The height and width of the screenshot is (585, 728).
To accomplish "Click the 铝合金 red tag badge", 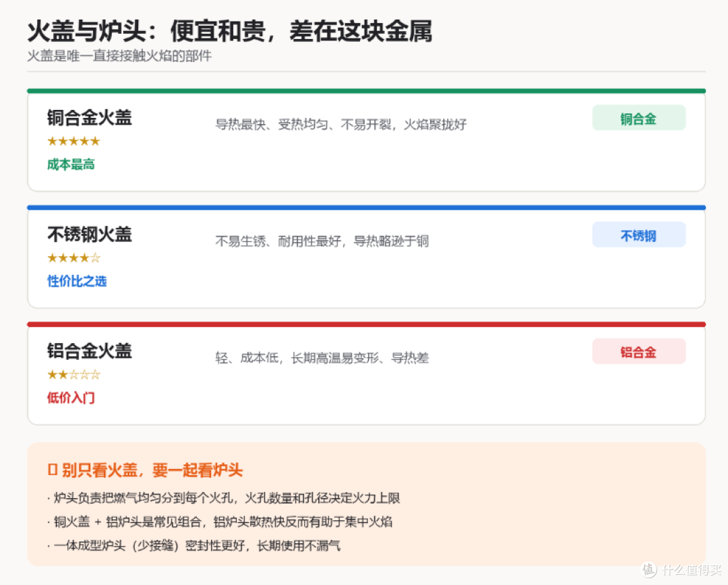I will (x=638, y=351).
